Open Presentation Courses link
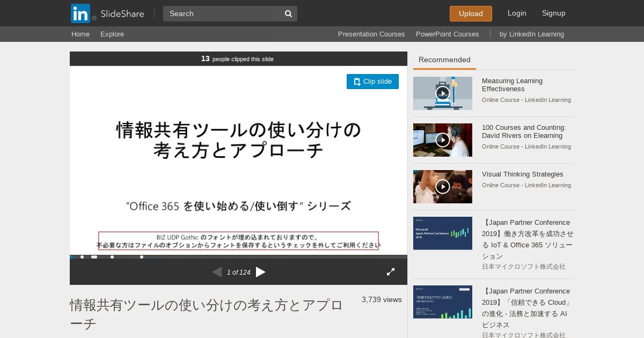644x338 pixels. 371,34
